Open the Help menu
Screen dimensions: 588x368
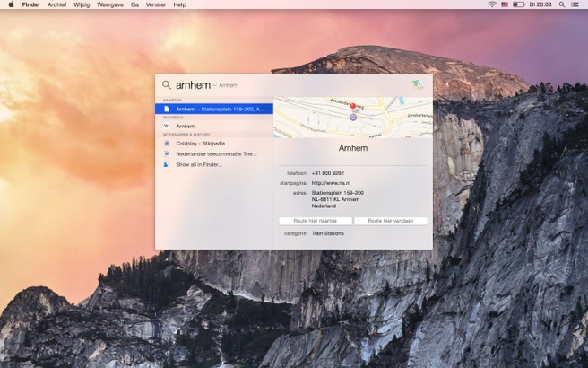(179, 4)
